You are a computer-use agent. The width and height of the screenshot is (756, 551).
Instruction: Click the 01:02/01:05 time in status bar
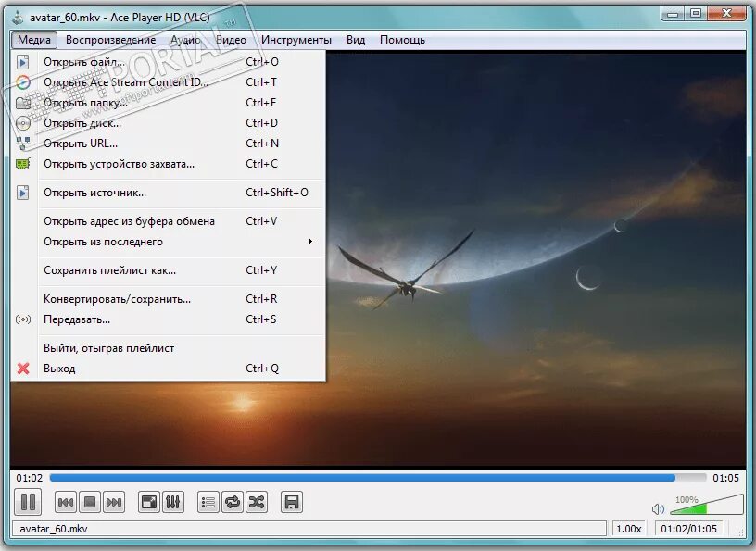point(688,529)
